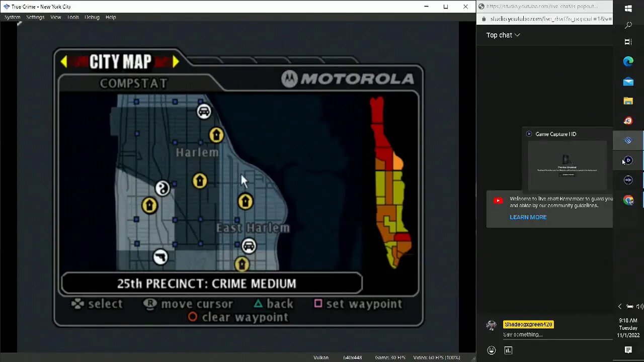Click the circular app icon below Game Capture HD

[x=628, y=180]
